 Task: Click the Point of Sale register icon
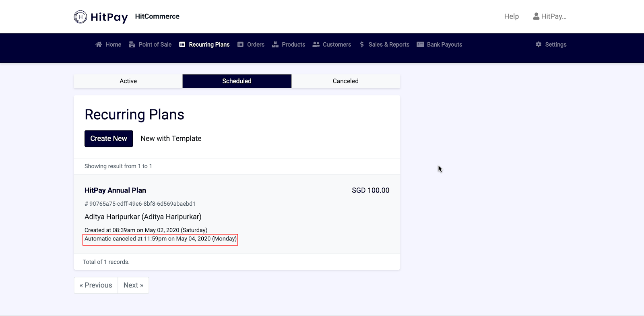pos(132,45)
